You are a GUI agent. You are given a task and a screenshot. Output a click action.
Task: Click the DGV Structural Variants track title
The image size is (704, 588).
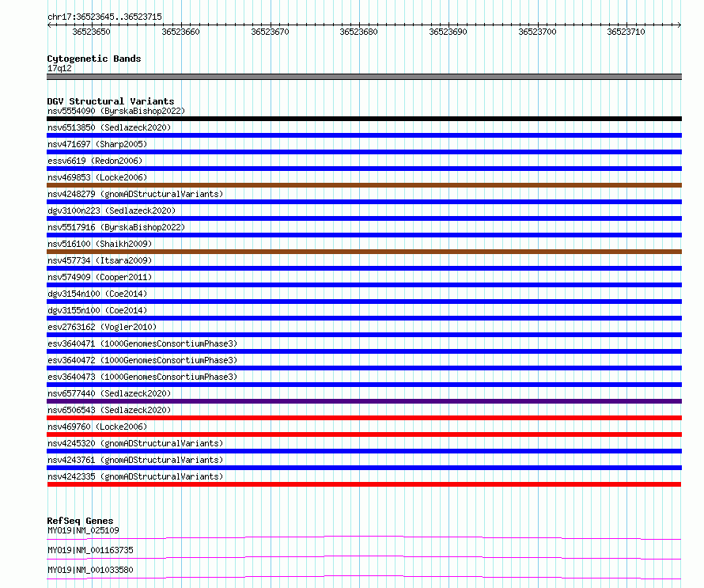111,101
